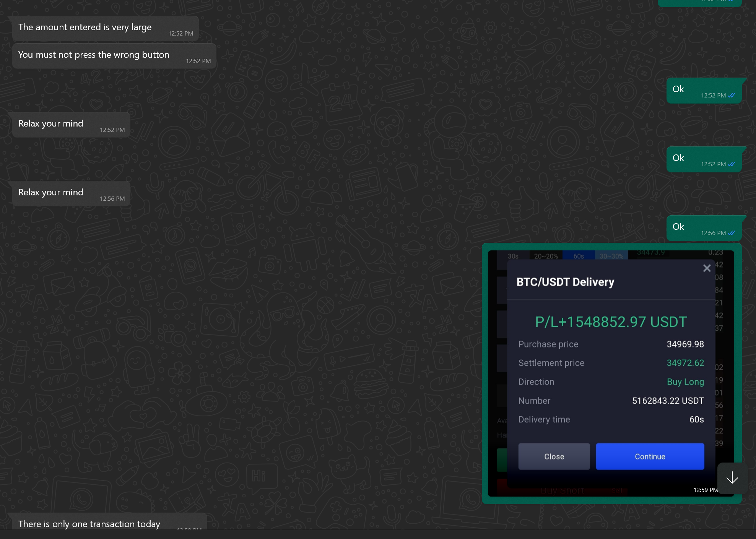The image size is (756, 539).
Task: Click the 20~20% tab in trading image
Action: [x=546, y=256]
